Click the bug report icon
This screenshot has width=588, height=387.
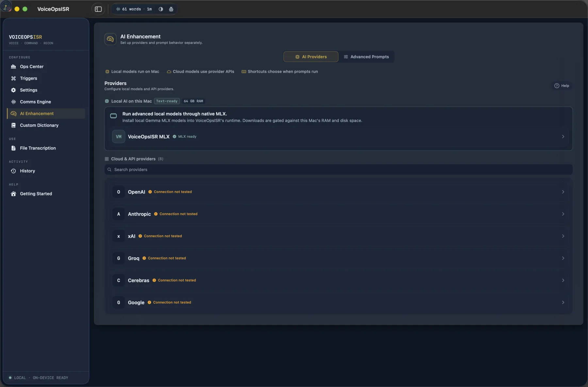(x=171, y=9)
